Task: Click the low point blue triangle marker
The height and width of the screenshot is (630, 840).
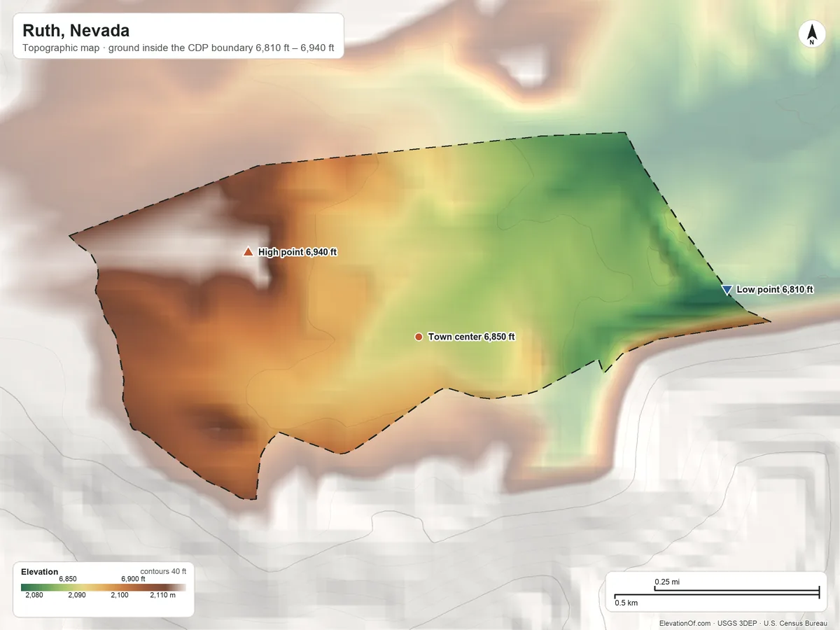Action: tap(727, 289)
